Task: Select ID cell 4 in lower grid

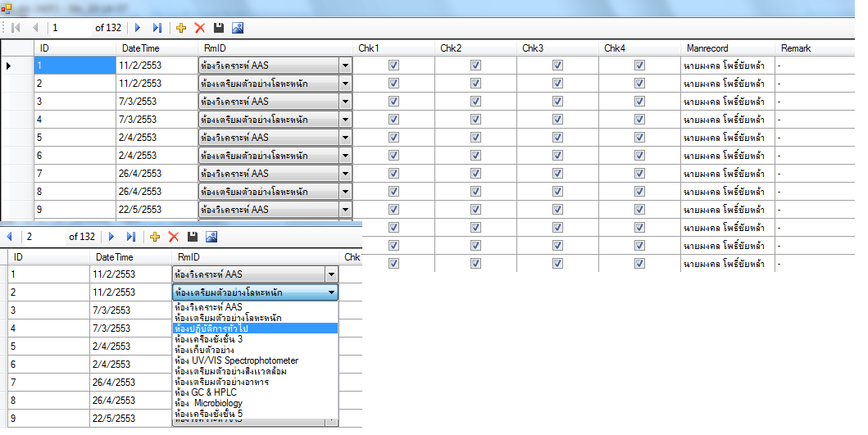Action: [x=48, y=329]
